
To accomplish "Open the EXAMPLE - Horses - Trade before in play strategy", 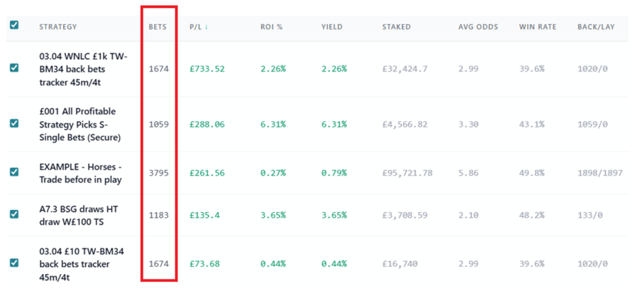I will point(80,173).
